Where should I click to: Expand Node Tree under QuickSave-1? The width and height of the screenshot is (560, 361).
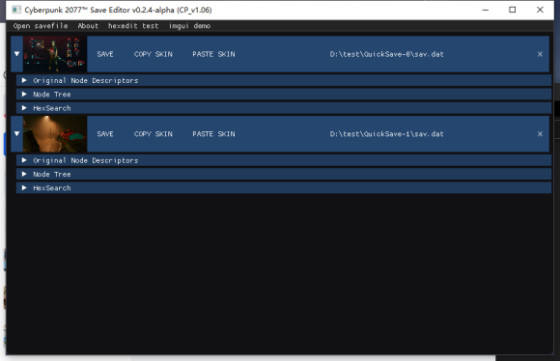284,174
